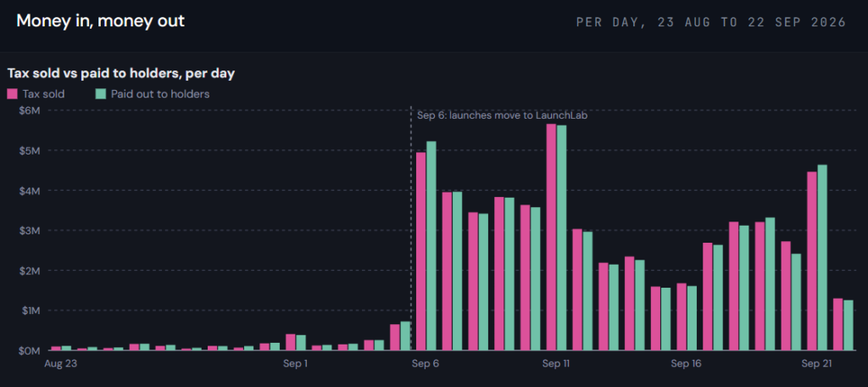Screen dimensions: 868x387
Task: Click the Sep 1 x-axis label
Action: tap(296, 364)
